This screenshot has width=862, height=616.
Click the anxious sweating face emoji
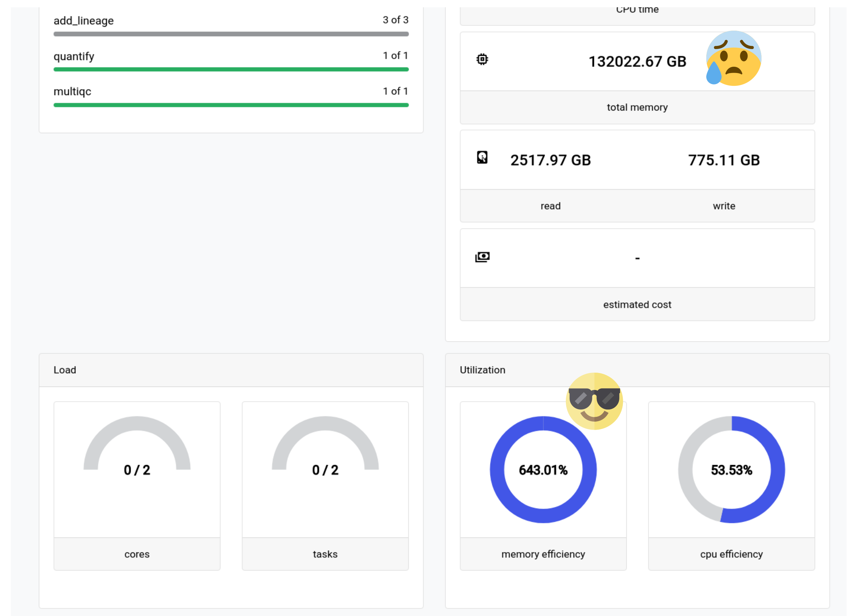pos(733,58)
